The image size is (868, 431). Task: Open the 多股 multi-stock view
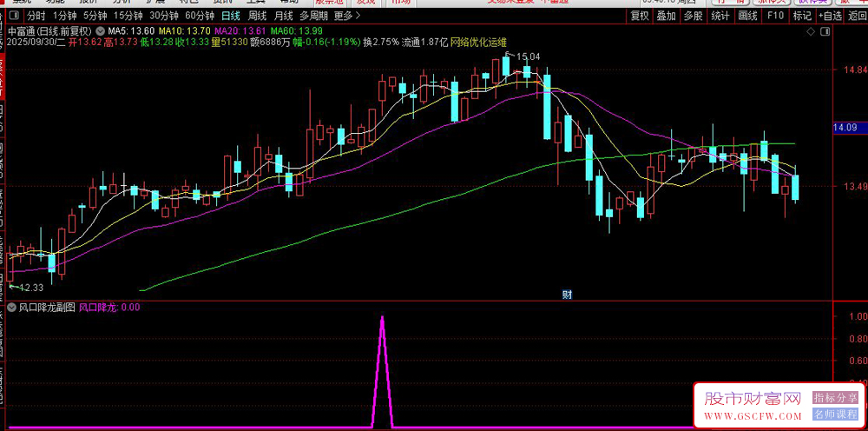[693, 16]
